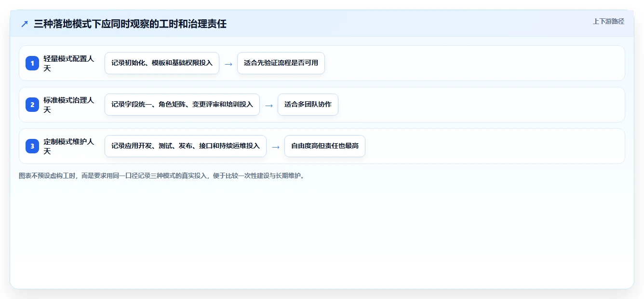This screenshot has height=299, width=644.
Task: Click the arrow icon beside the title
Action: pos(25,24)
